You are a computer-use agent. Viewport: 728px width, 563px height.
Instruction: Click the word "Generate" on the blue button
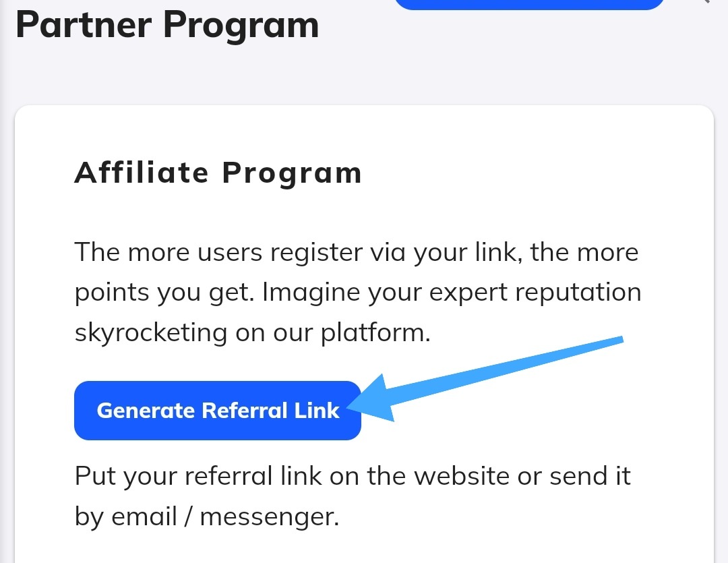(x=146, y=411)
